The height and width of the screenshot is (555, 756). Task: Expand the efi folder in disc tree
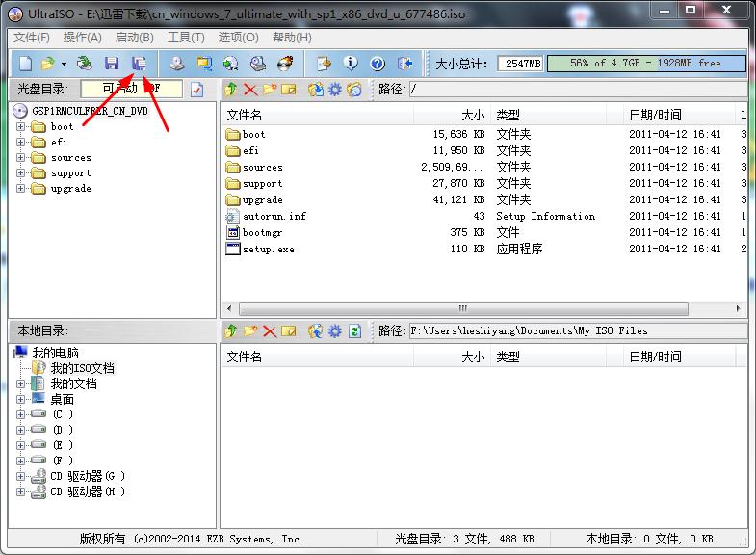pyautogui.click(x=20, y=143)
